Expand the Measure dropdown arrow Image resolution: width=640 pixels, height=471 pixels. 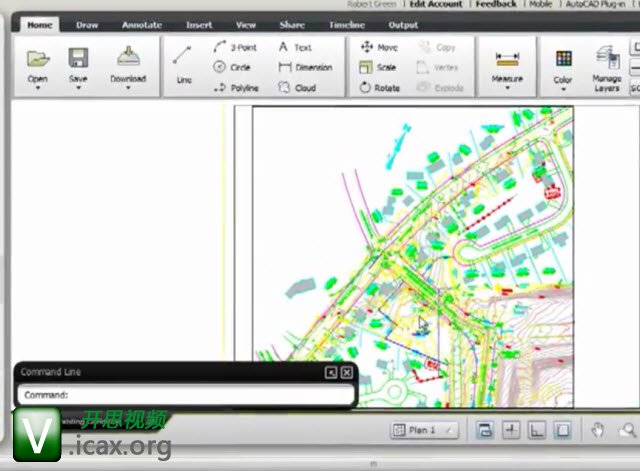pyautogui.click(x=507, y=87)
